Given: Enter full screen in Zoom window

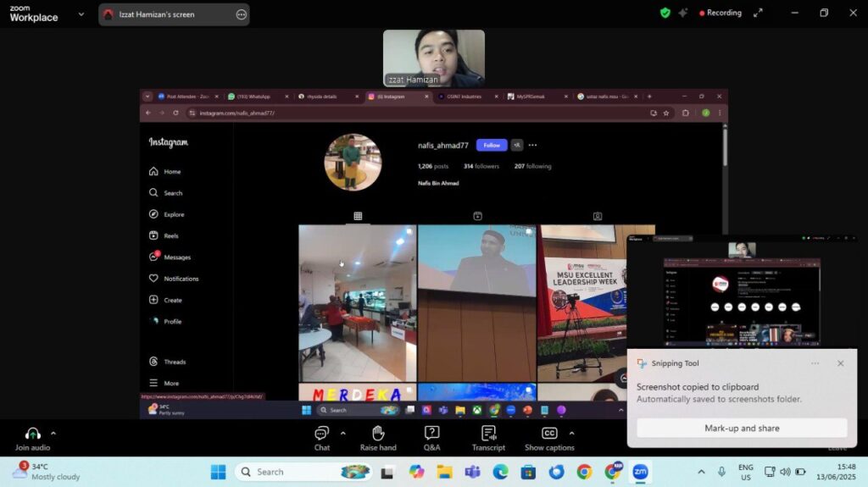Looking at the screenshot, I should (758, 13).
